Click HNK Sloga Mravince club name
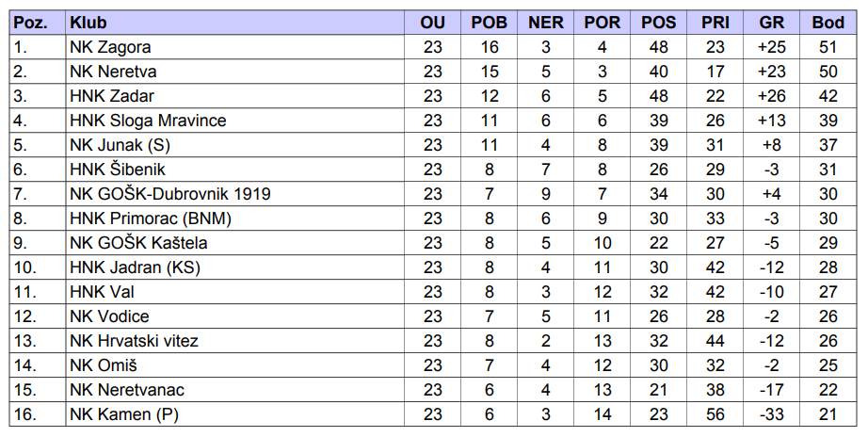Screen dimensions: 868x437 [148, 121]
